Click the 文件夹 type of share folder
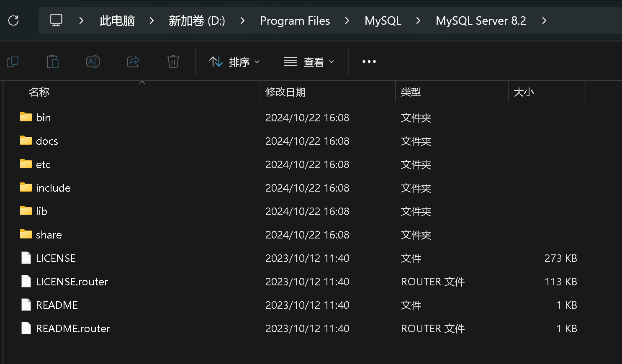Image resolution: width=622 pixels, height=364 pixels. (x=416, y=235)
